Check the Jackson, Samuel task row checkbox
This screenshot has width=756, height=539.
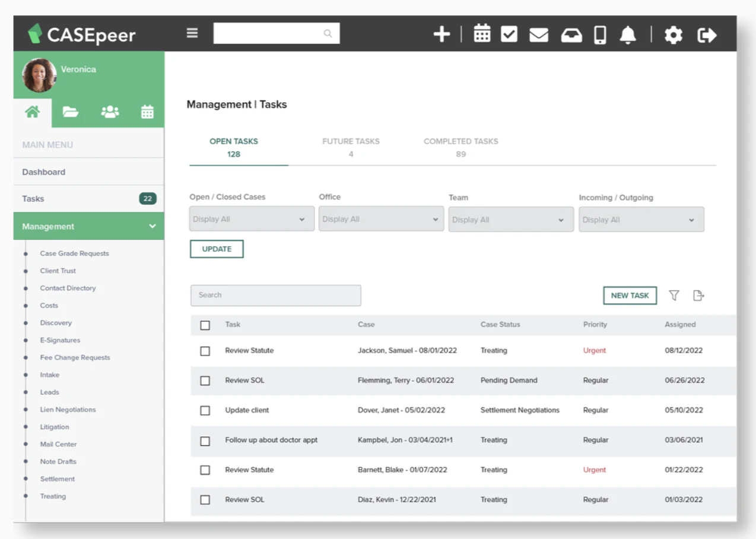[205, 351]
